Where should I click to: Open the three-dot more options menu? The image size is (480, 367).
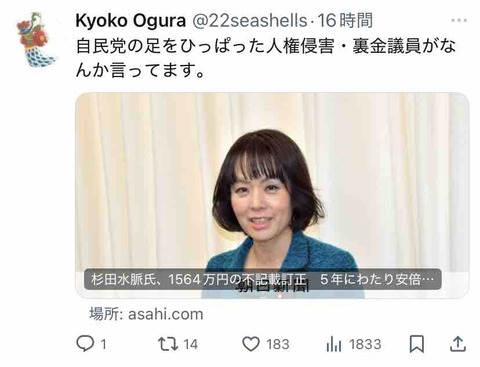pos(459,21)
